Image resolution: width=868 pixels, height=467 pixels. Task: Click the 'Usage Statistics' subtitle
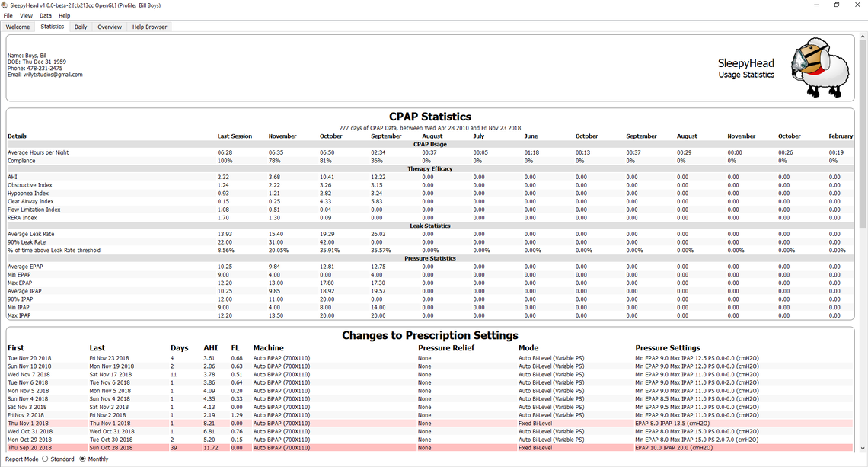(746, 75)
